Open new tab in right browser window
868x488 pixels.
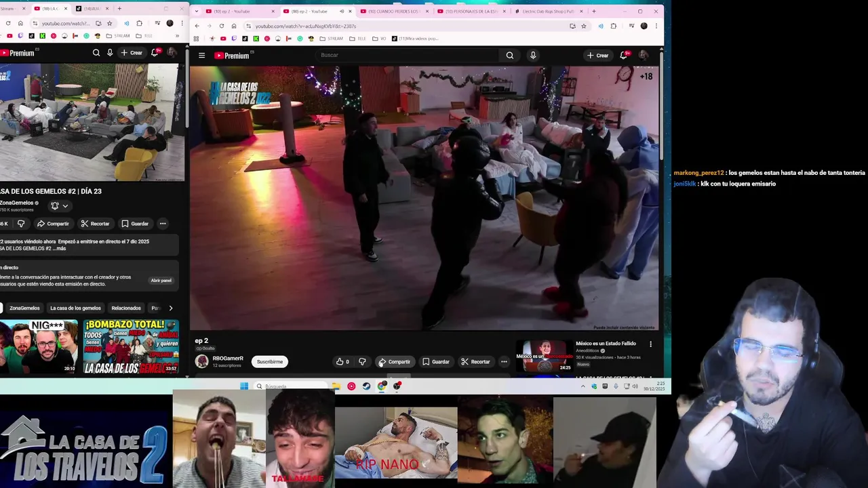594,11
